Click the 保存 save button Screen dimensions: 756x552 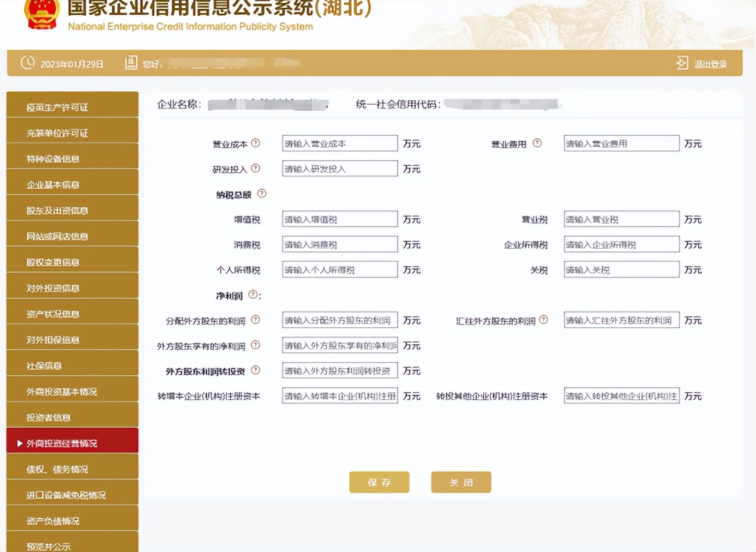379,482
